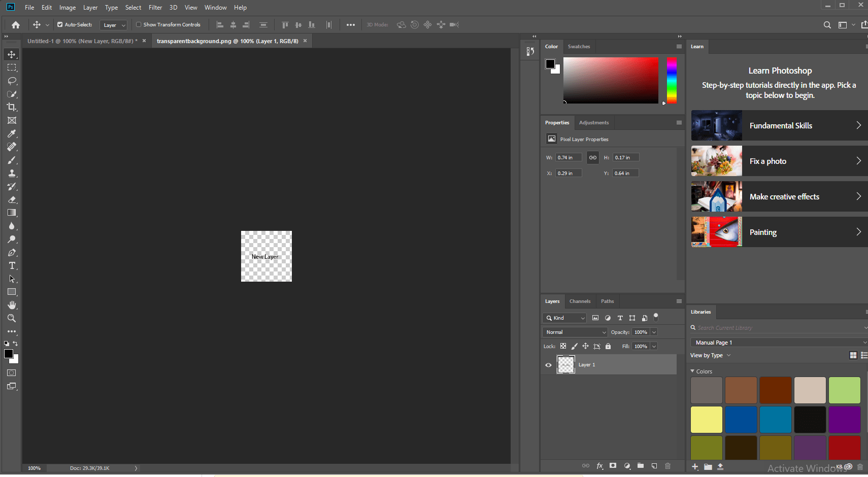Screen dimensions: 868x477
Task: Open the Manual Page 1 library dropdown
Action: [779, 343]
